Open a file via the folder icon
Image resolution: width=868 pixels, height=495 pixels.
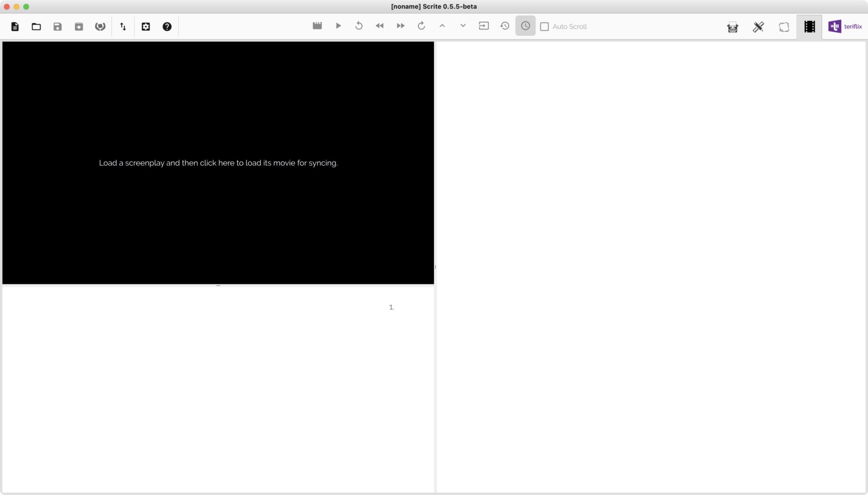tap(36, 27)
